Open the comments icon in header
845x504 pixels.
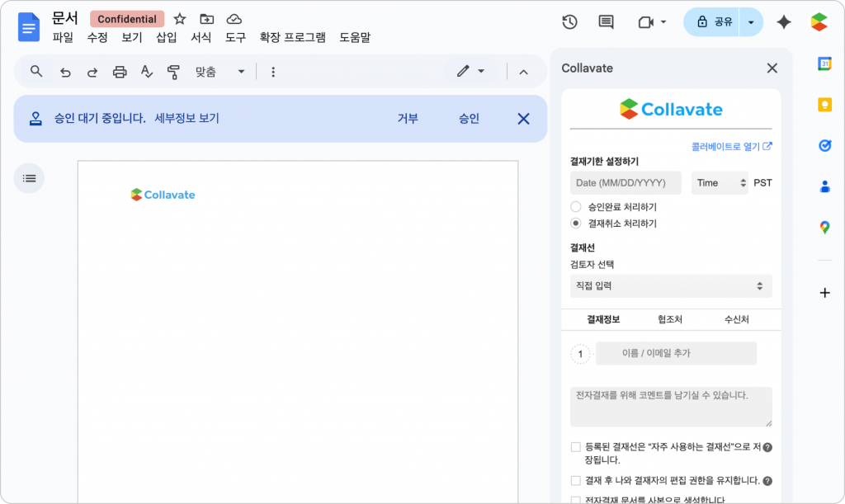tap(606, 22)
